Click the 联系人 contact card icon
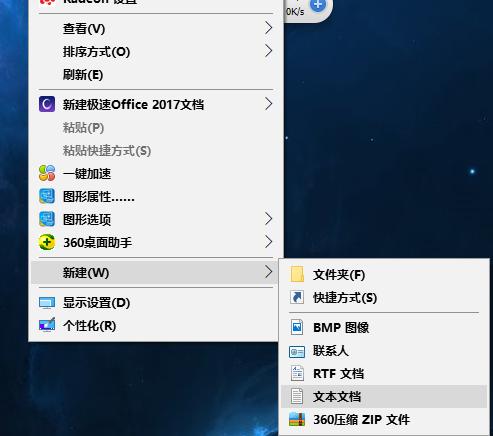 pos(297,351)
